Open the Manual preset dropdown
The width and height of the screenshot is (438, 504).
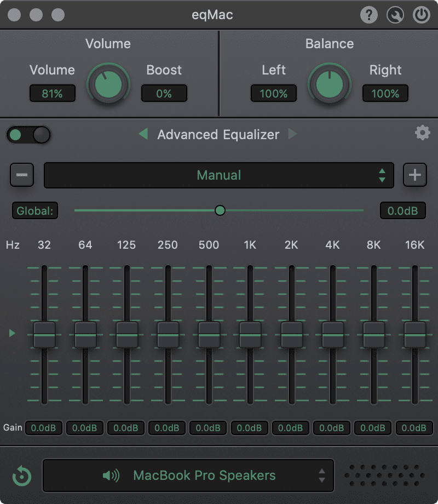click(218, 175)
